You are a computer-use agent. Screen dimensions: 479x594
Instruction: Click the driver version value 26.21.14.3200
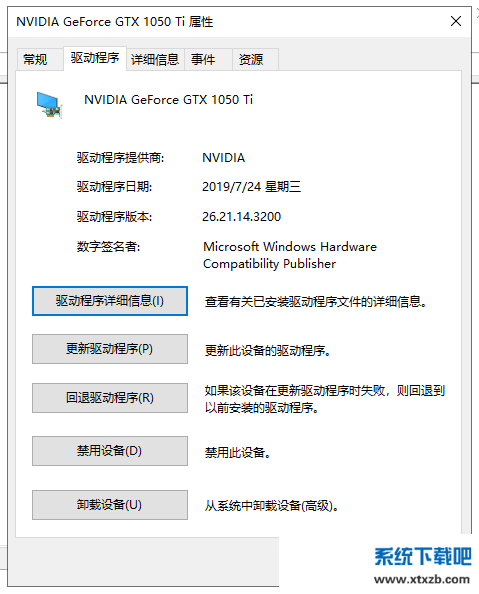(x=241, y=217)
